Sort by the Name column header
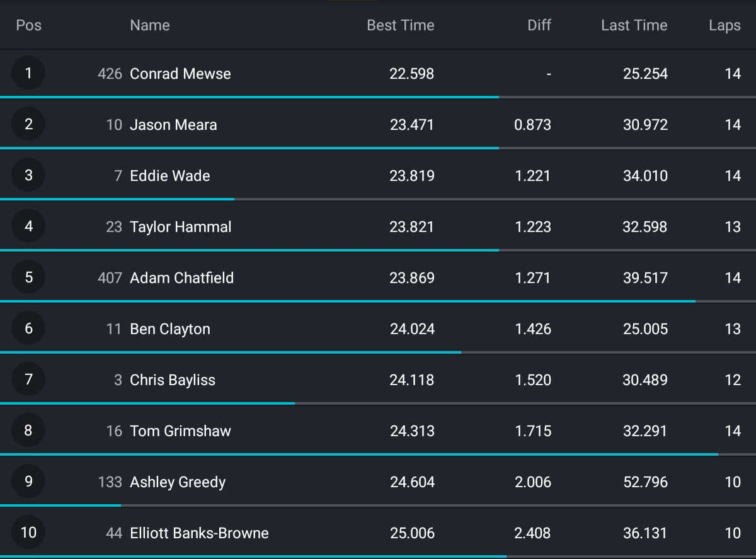Viewport: 756px width, 559px height. point(149,25)
